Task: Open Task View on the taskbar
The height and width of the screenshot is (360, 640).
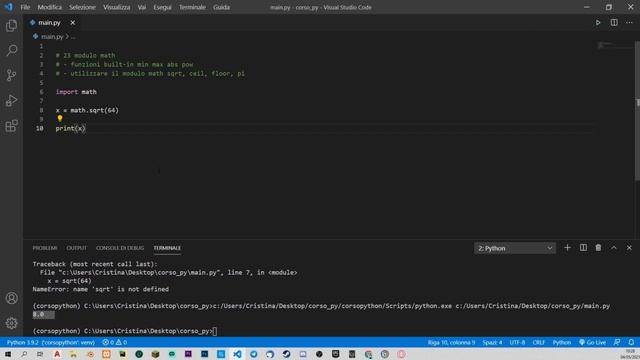Action: click(x=40, y=354)
